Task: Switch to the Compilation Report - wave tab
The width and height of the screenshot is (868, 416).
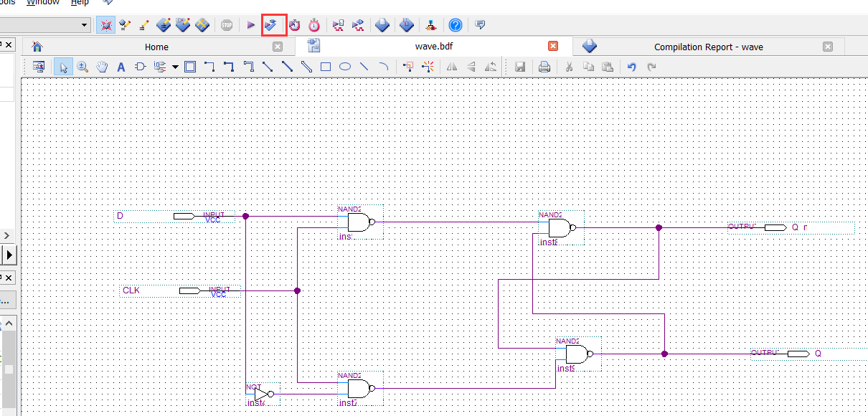Action: [709, 47]
